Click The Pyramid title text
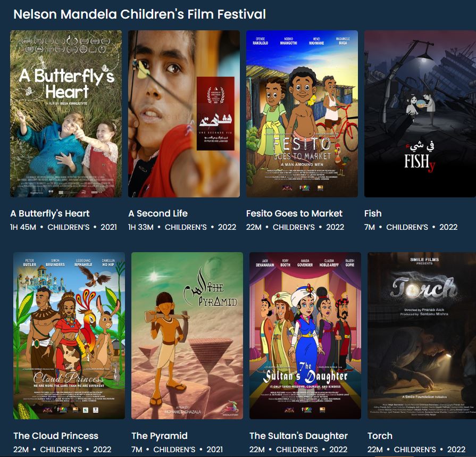 point(160,436)
